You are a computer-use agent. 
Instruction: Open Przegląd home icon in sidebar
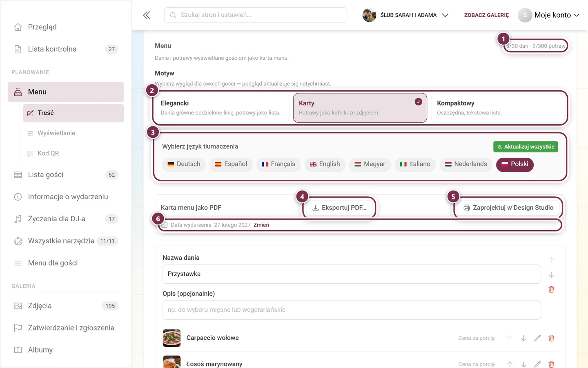coord(18,27)
